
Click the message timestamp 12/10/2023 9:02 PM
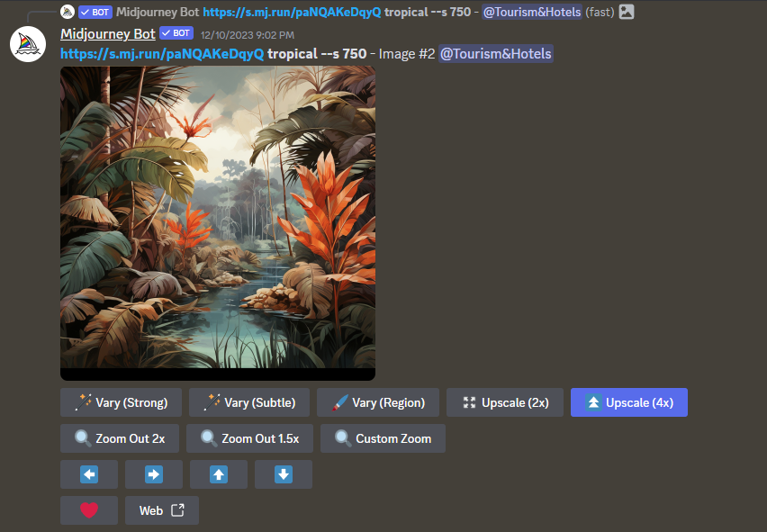(248, 35)
